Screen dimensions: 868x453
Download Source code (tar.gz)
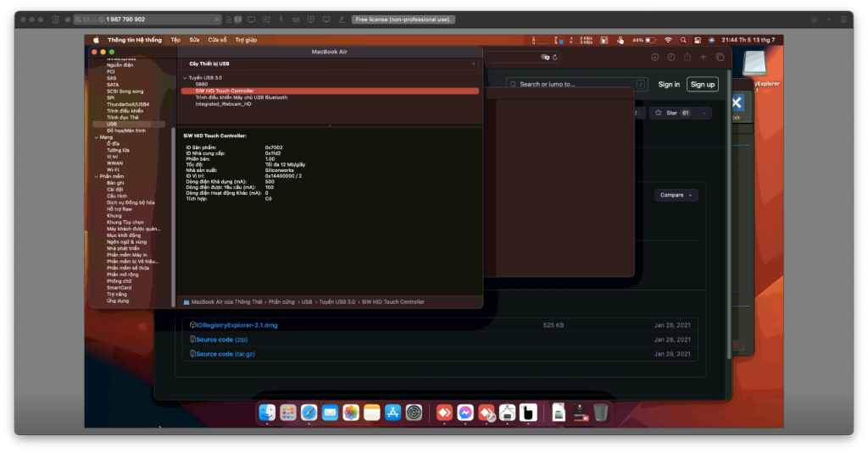(x=225, y=354)
